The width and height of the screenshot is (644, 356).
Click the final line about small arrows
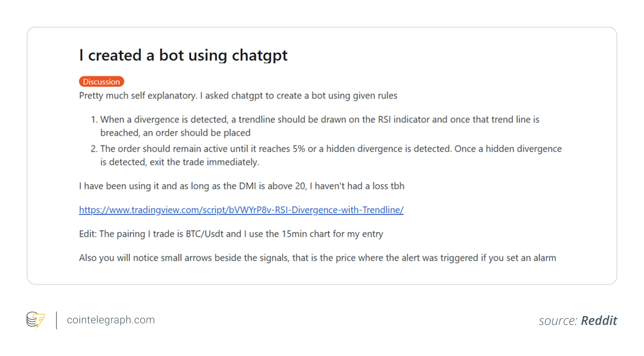(317, 258)
